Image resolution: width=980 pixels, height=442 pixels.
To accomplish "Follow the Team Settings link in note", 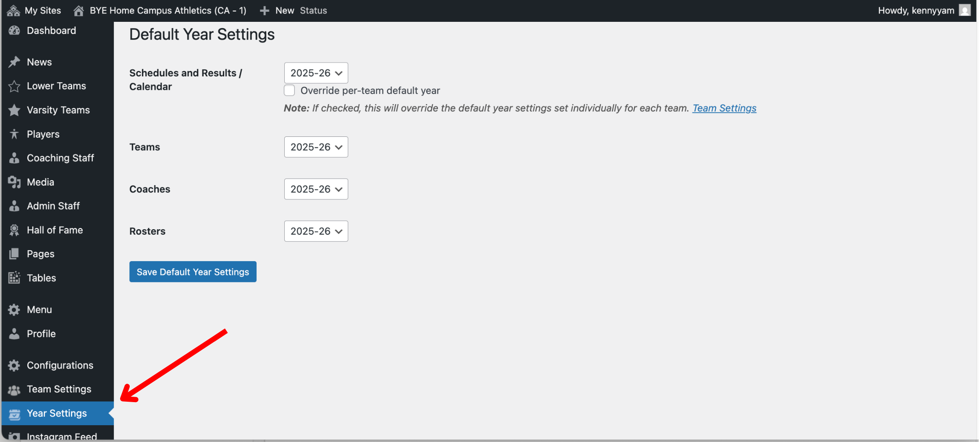I will coord(724,108).
